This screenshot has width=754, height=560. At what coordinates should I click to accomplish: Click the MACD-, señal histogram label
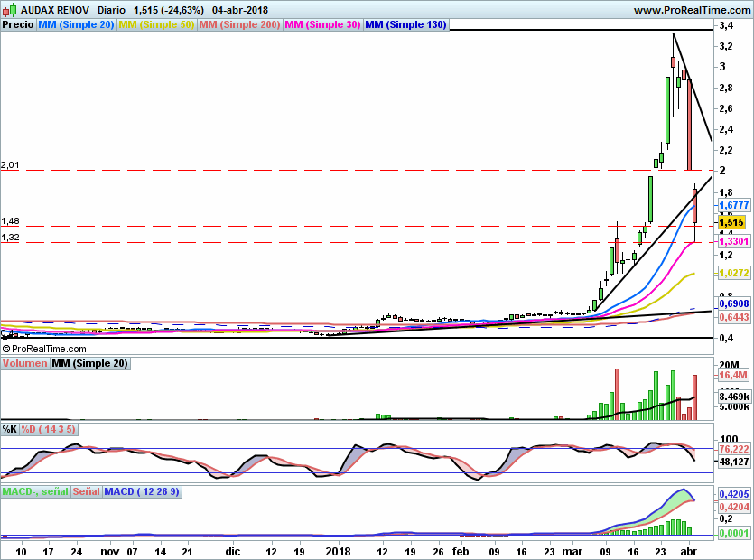tap(35, 492)
